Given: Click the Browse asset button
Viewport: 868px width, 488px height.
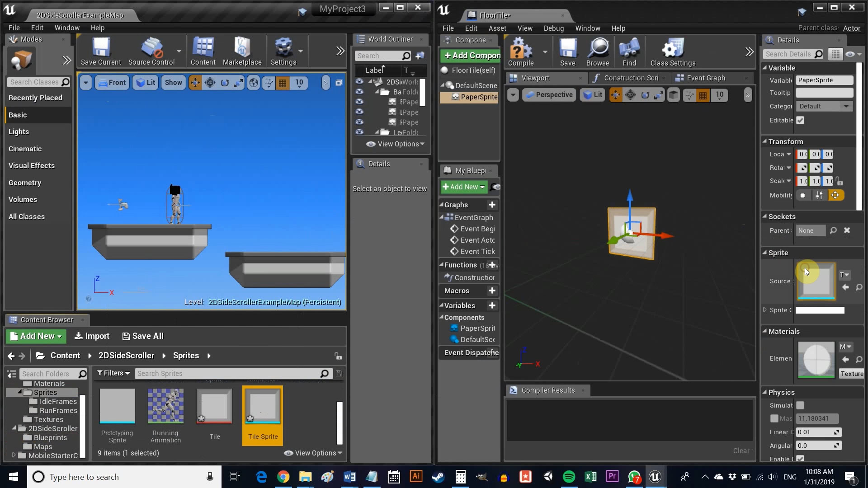Looking at the screenshot, I should 859,287.
